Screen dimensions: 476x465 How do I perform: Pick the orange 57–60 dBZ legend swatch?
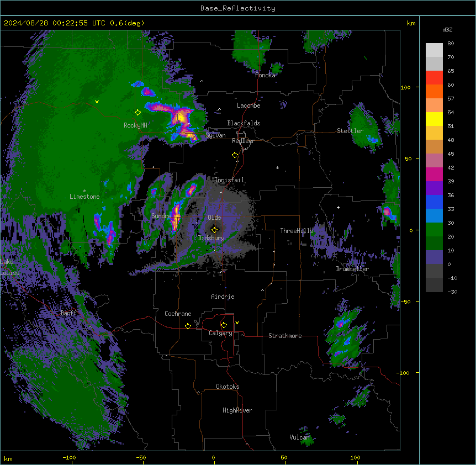point(434,91)
